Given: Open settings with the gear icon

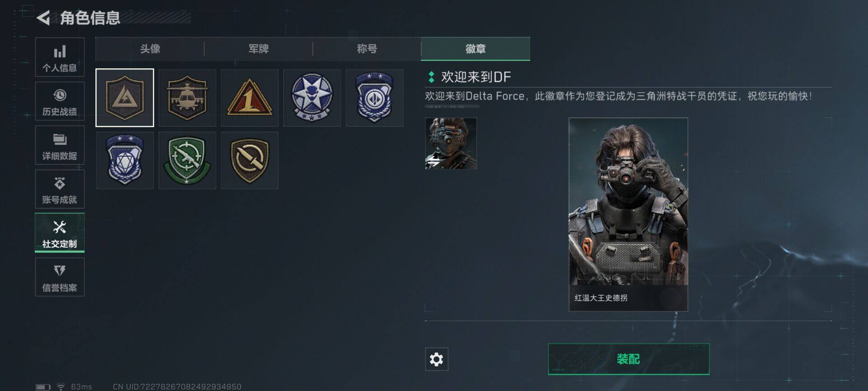Looking at the screenshot, I should coord(436,359).
